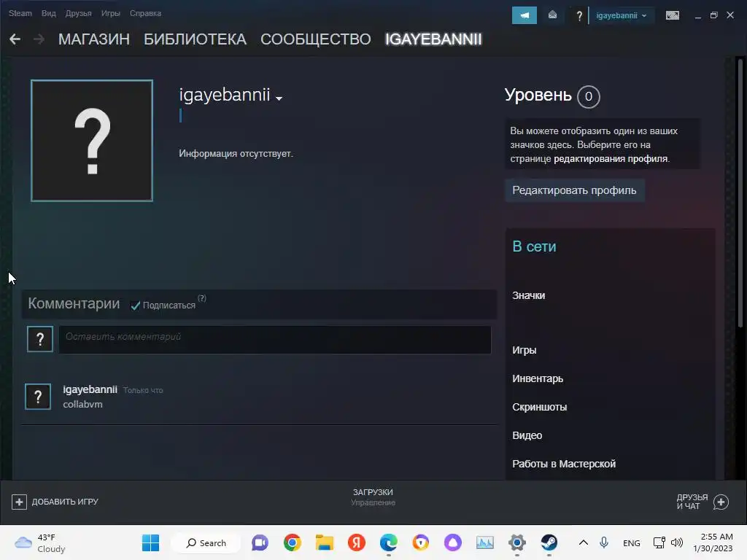747x560 pixels.
Task: Go back with the left arrow
Action: [x=15, y=39]
